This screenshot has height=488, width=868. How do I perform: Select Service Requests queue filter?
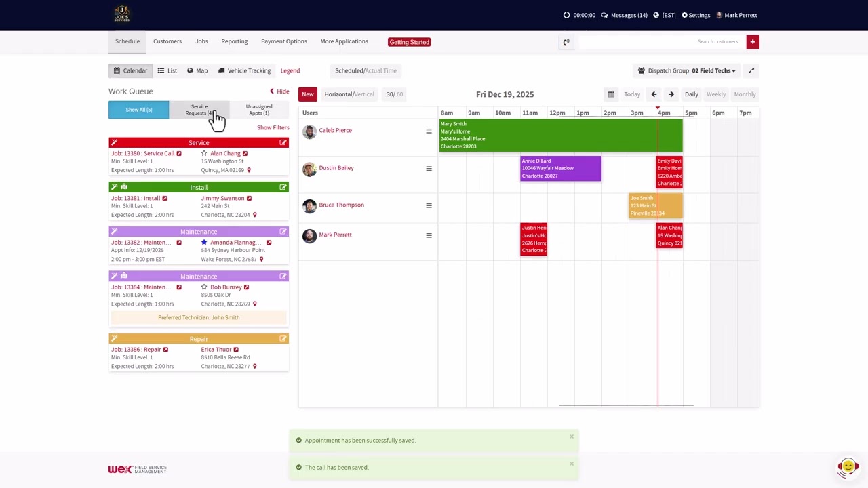199,110
